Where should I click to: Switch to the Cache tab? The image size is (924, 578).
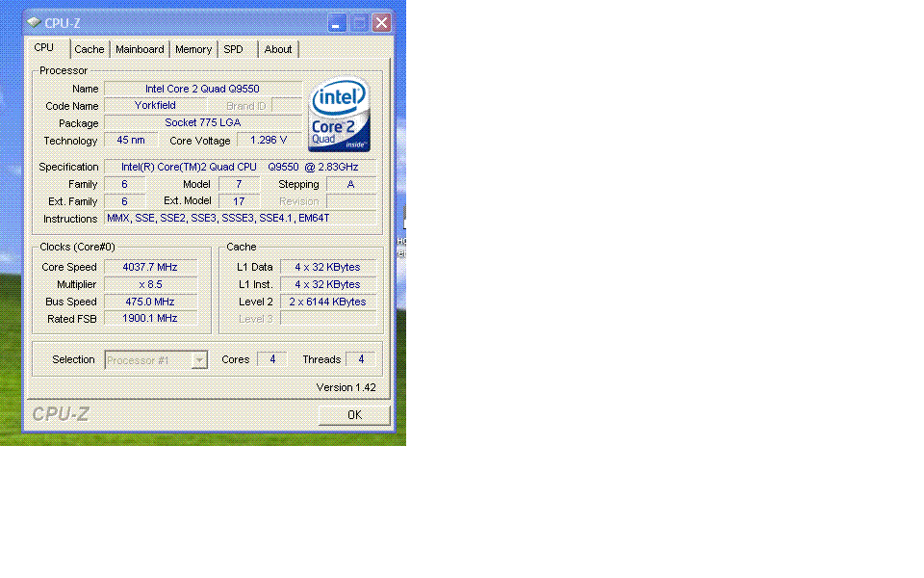point(89,49)
